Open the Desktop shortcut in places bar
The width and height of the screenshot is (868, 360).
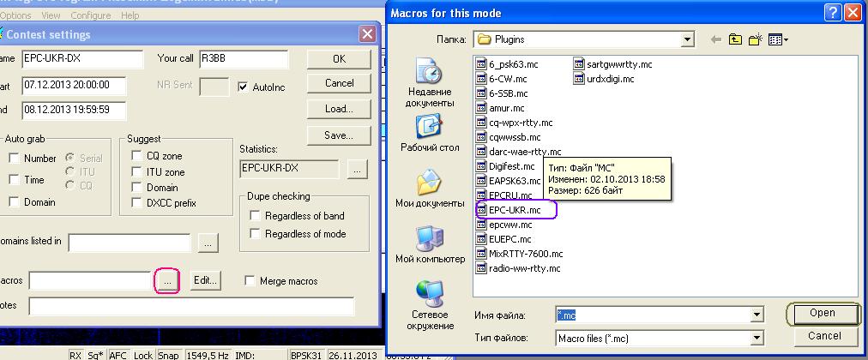(x=430, y=128)
